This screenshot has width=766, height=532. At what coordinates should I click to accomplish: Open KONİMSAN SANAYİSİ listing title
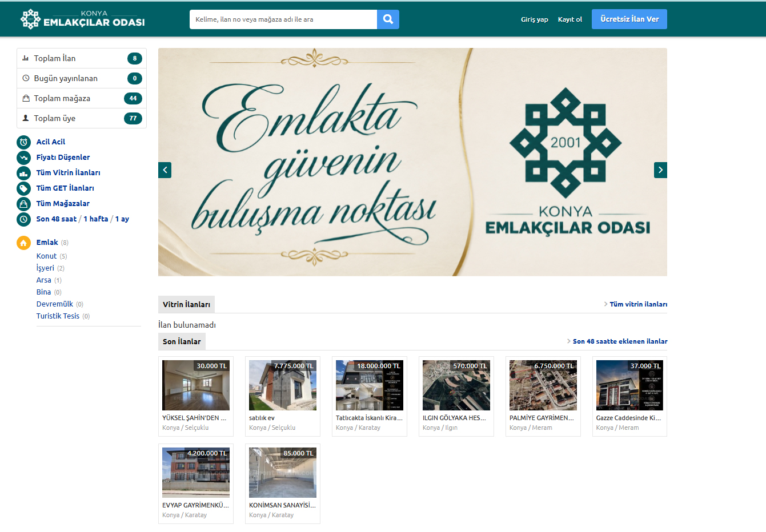pyautogui.click(x=282, y=505)
